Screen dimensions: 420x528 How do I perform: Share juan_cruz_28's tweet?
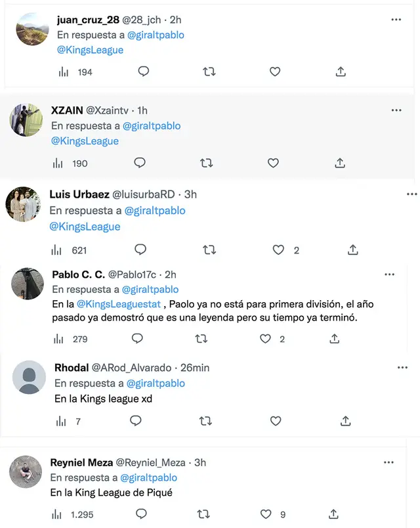tap(341, 72)
